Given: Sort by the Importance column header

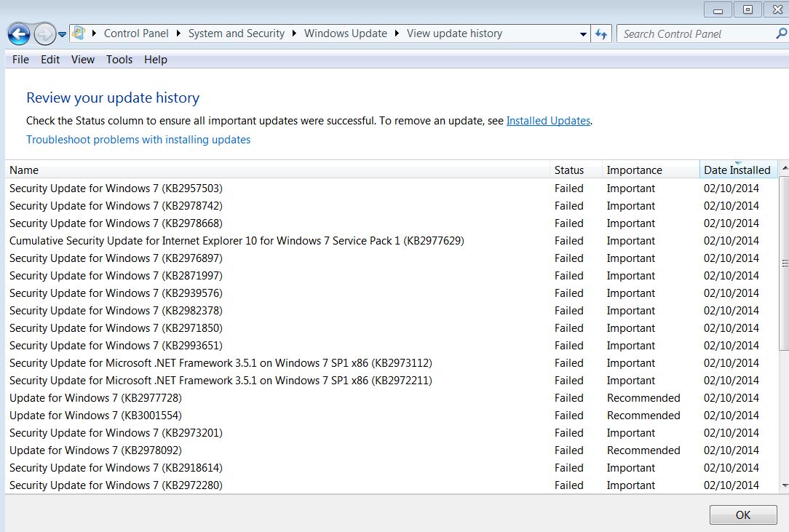Looking at the screenshot, I should (x=651, y=170).
